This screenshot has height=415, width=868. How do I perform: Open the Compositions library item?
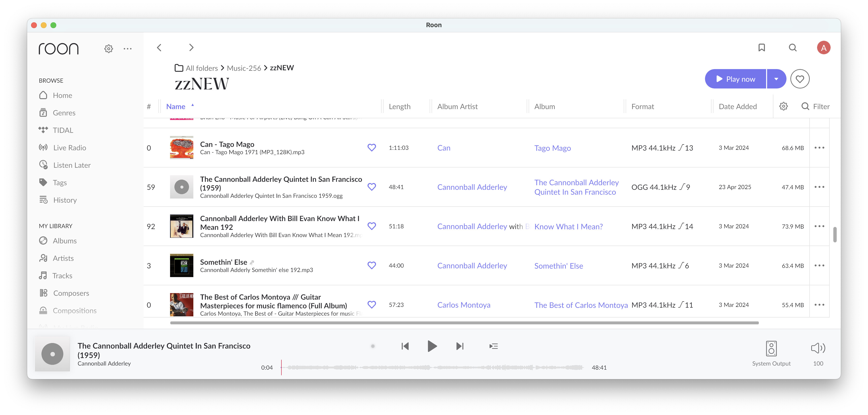pyautogui.click(x=68, y=311)
